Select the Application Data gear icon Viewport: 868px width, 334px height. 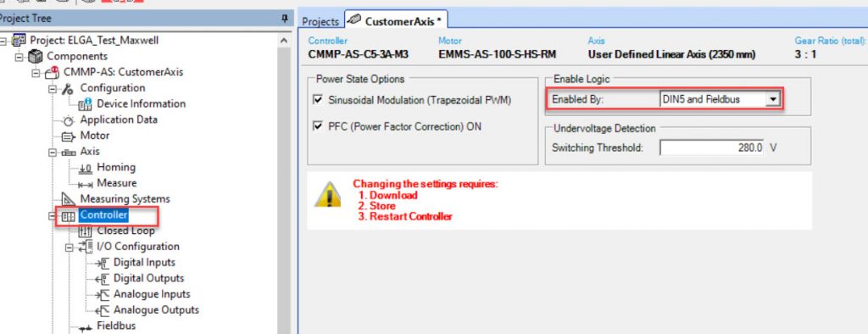pos(69,120)
